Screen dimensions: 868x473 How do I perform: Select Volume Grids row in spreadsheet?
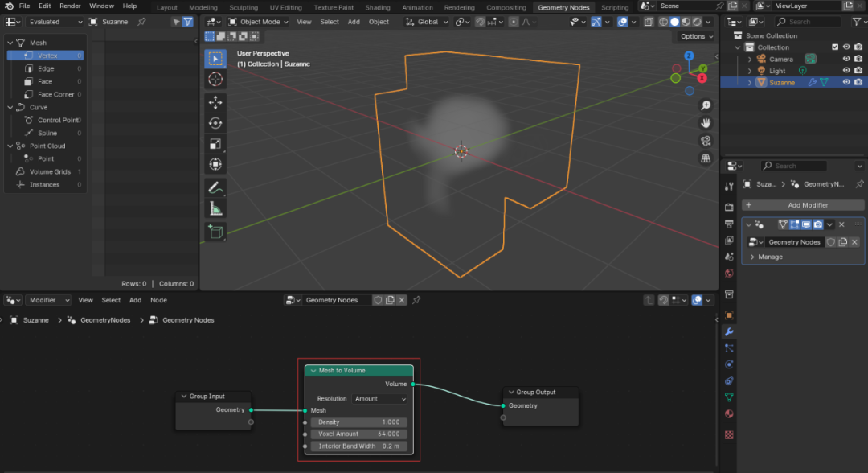[45, 171]
